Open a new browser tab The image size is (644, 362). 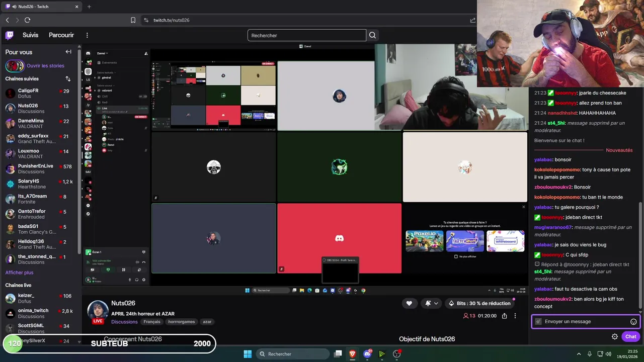[89, 7]
